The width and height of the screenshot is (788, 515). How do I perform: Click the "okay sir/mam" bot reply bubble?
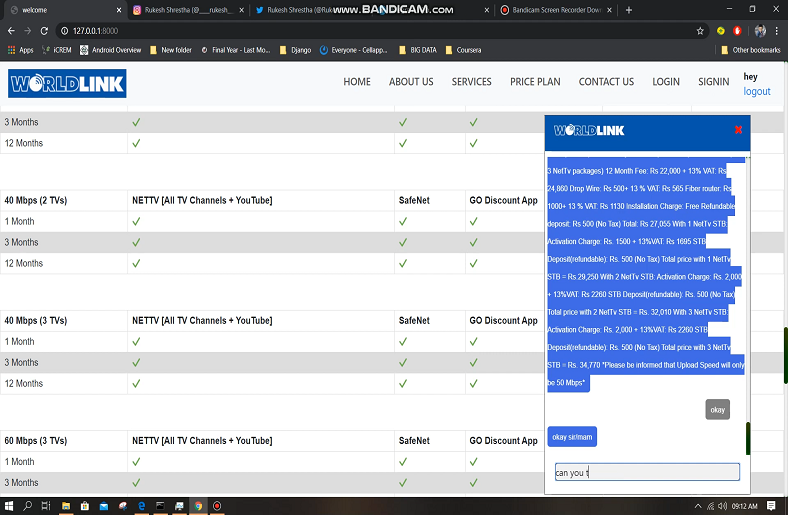click(572, 437)
